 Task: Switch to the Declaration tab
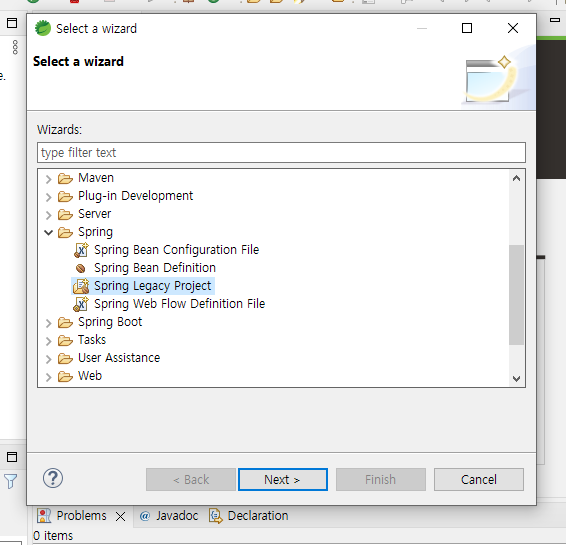[x=258, y=516]
